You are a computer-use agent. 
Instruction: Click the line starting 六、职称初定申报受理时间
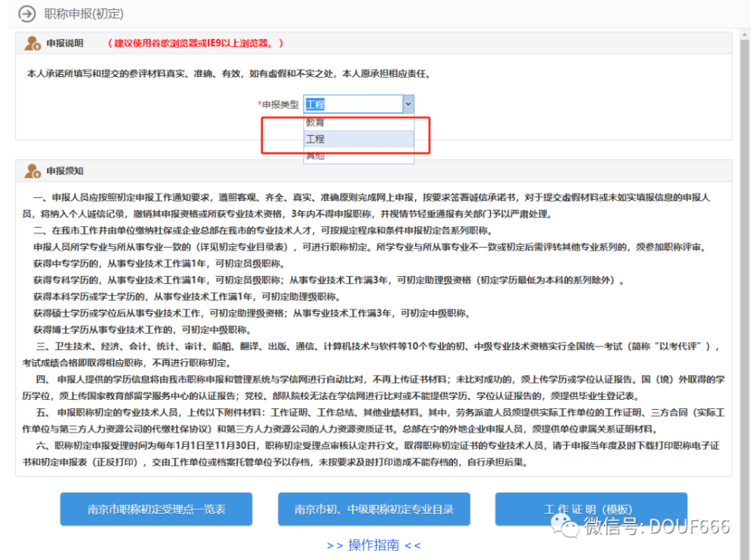[x=377, y=446]
